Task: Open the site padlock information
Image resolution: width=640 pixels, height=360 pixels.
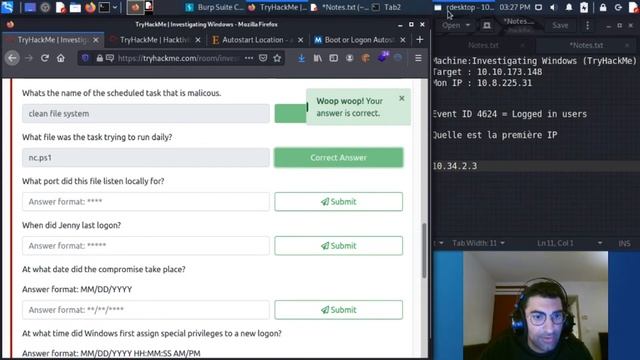Action: point(100,58)
